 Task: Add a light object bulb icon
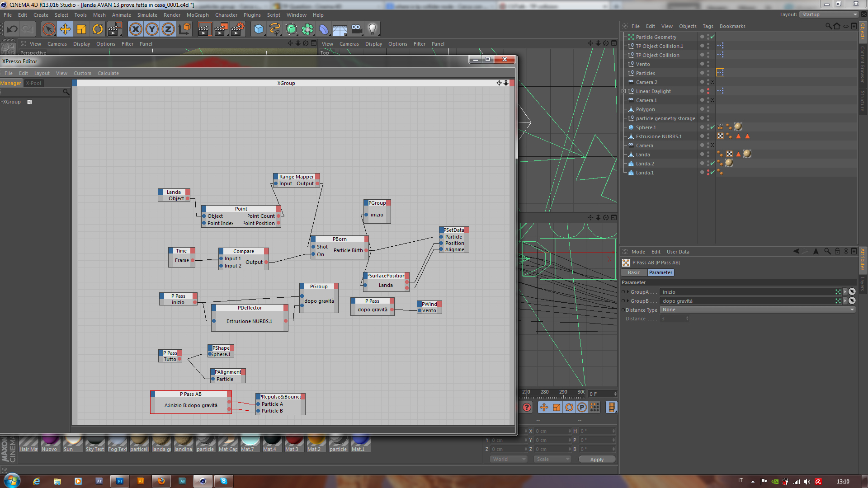[x=372, y=29]
